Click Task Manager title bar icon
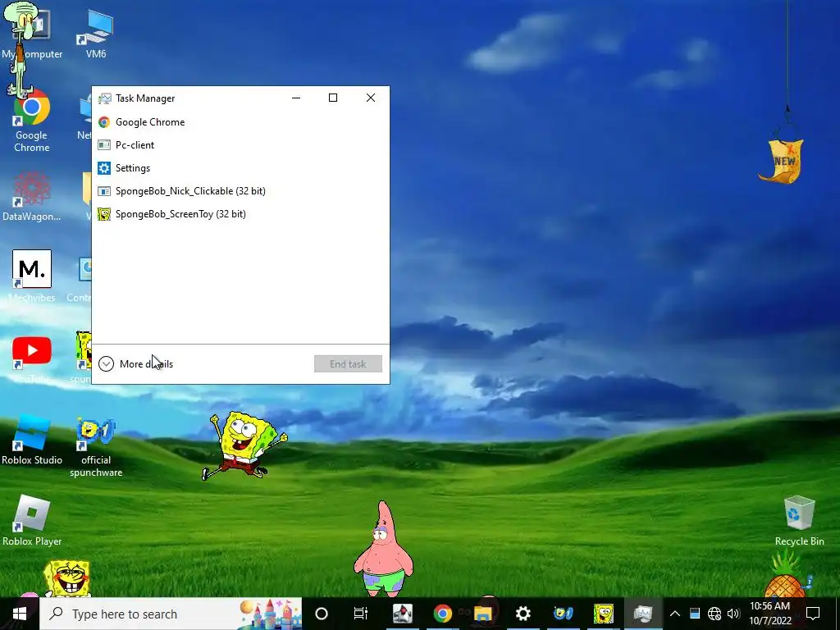 coord(104,98)
